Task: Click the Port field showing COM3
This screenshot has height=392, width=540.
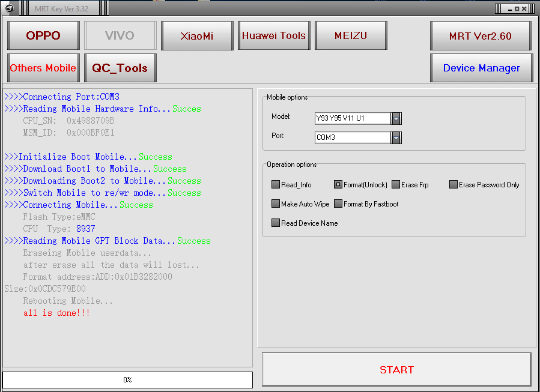Action: pos(353,137)
